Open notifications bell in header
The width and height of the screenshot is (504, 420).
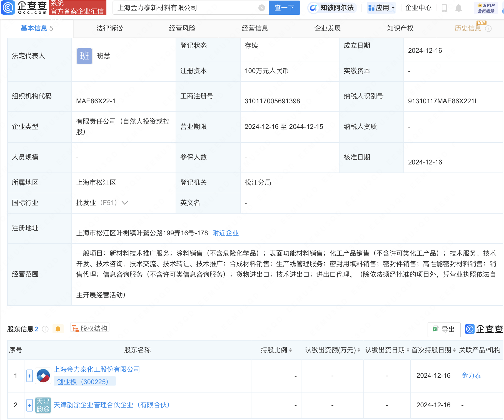pos(458,8)
